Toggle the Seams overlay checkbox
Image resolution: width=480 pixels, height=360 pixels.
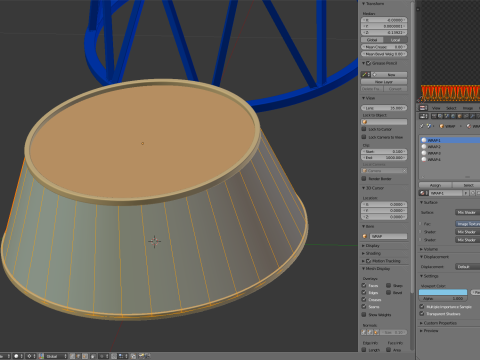364,306
